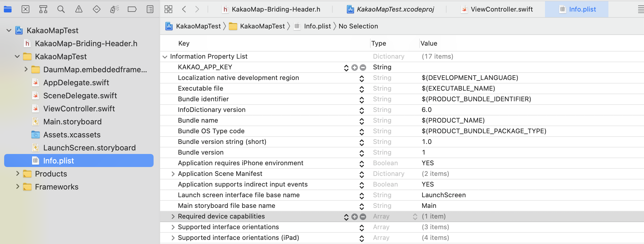The image size is (644, 244).
Task: Open key picker for Bundle identifier
Action: click(x=362, y=100)
